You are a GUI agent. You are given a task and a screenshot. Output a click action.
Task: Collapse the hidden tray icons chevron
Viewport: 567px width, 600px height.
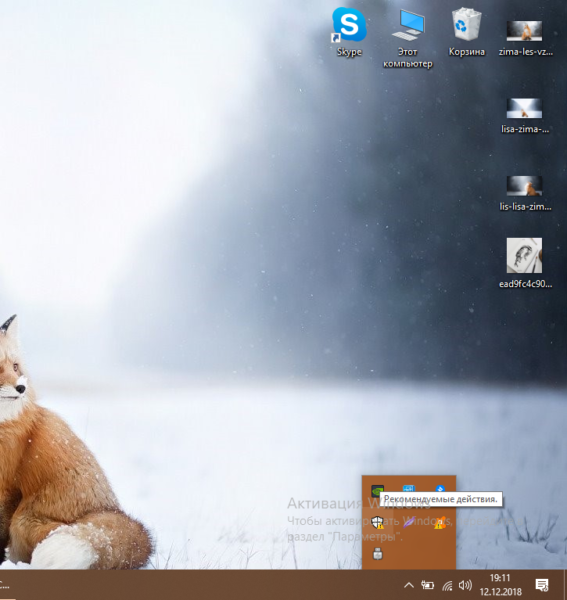coord(409,585)
